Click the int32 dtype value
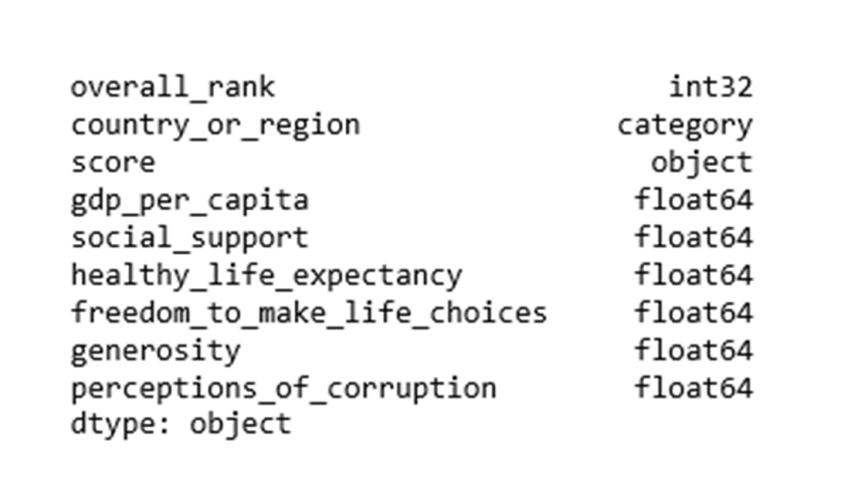The width and height of the screenshot is (868, 488). [x=711, y=87]
